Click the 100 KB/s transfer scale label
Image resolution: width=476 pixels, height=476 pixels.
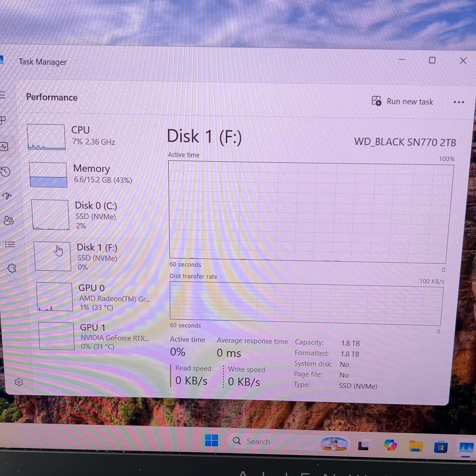432,281
